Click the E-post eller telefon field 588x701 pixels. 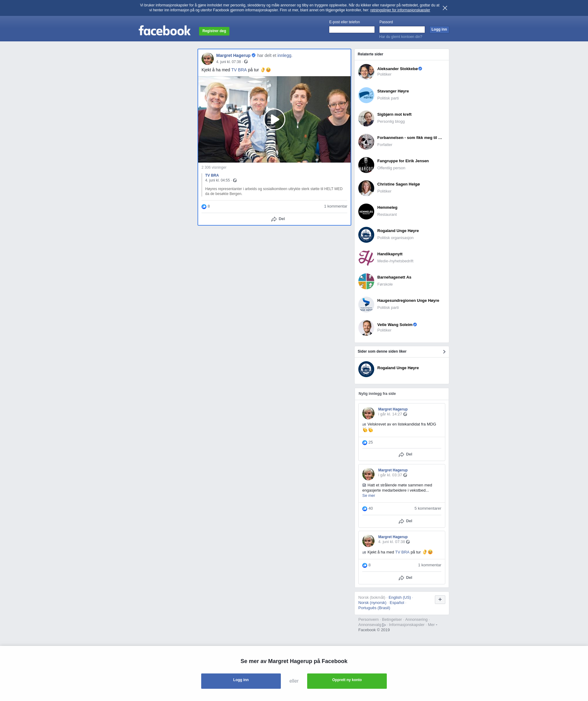click(x=352, y=30)
